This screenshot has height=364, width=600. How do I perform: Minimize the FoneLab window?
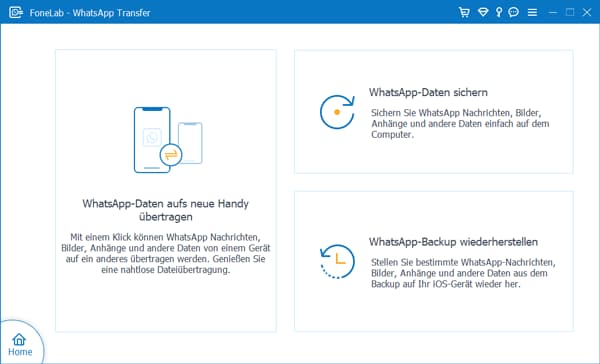pyautogui.click(x=552, y=13)
